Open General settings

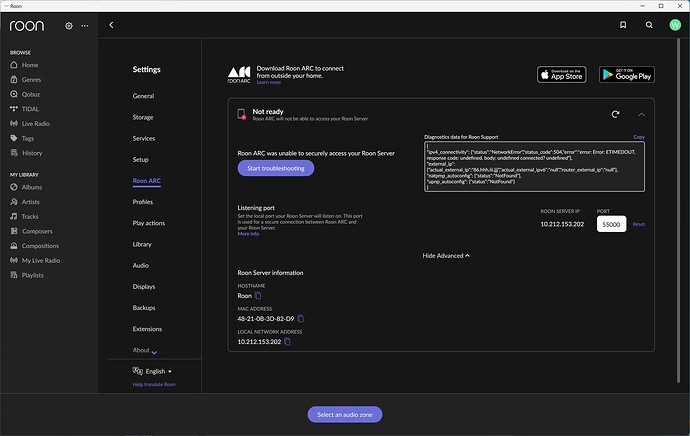click(143, 96)
